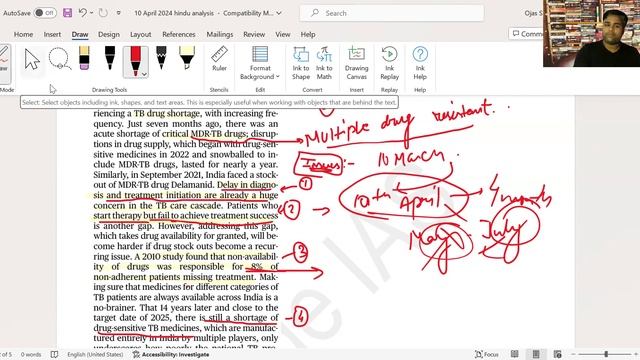Open the Review tab
Image resolution: width=640 pixels, height=360 pixels.
[x=254, y=35]
